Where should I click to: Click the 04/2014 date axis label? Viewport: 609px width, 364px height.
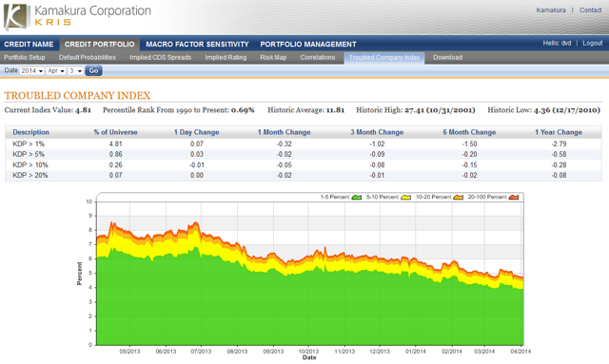[521, 352]
